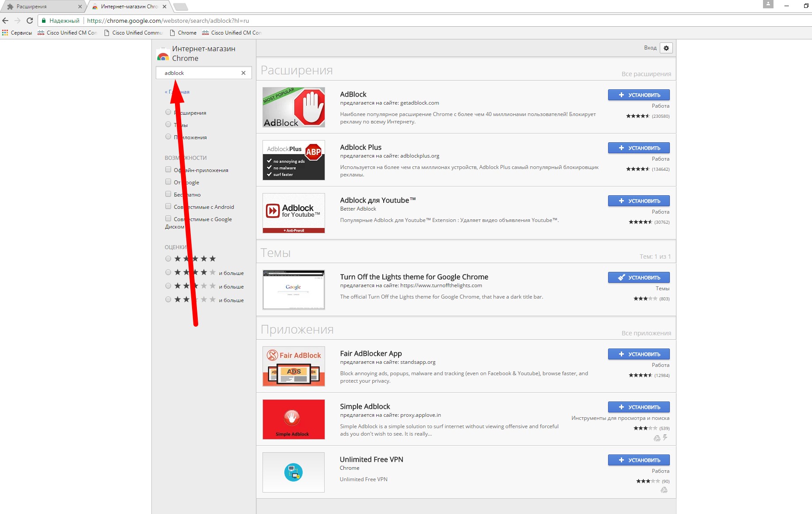Open a new browser tab

click(x=180, y=7)
